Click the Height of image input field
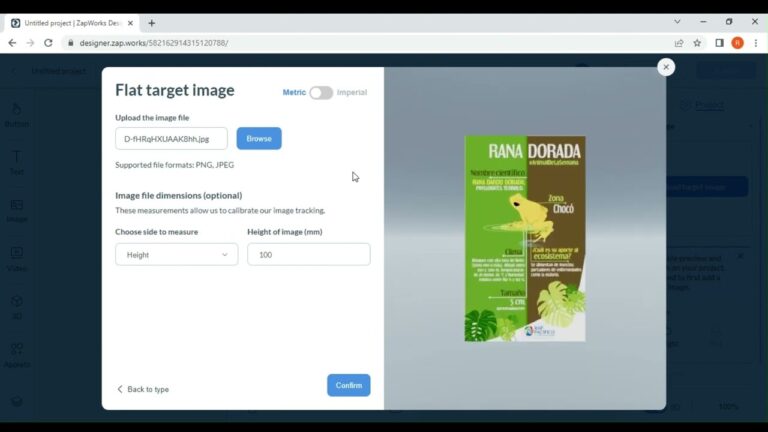Screen dimensions: 768x432 tap(309, 255)
